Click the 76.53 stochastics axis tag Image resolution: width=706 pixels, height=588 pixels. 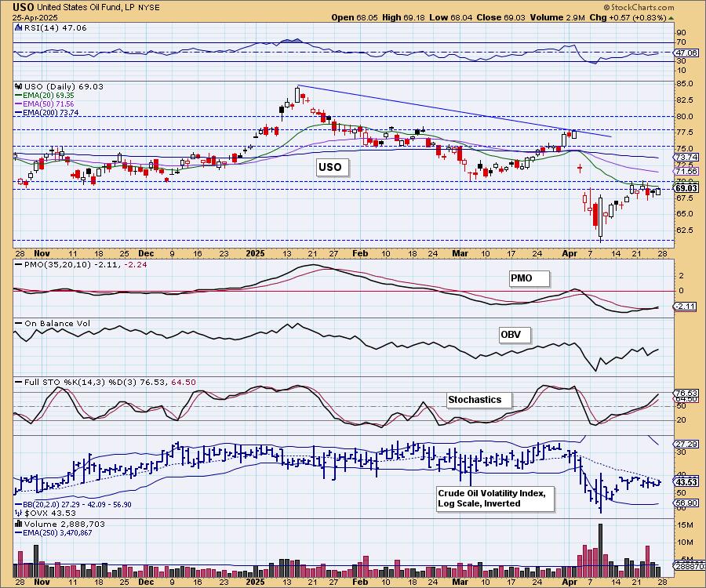[686, 393]
